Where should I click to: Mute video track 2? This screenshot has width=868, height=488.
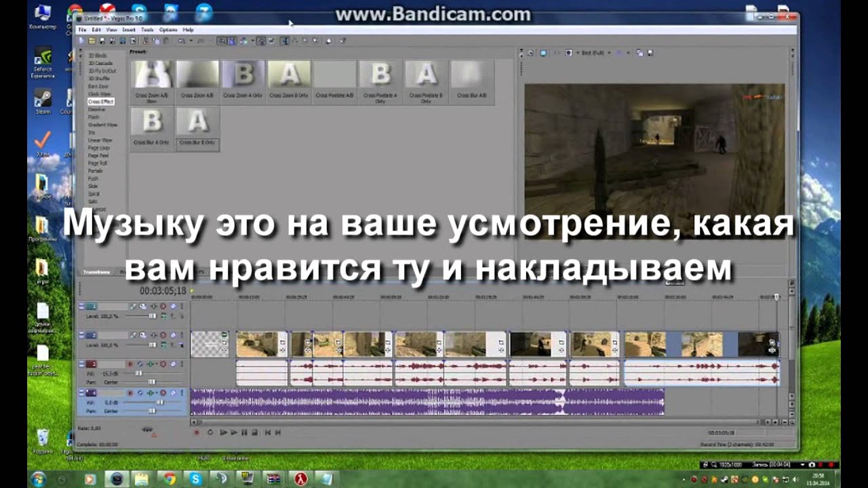pos(163,335)
